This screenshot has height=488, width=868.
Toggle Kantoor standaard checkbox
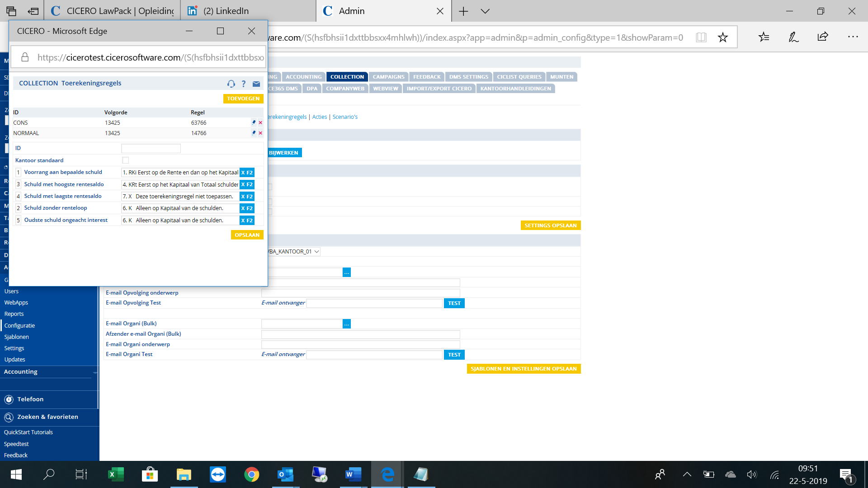[x=126, y=160]
